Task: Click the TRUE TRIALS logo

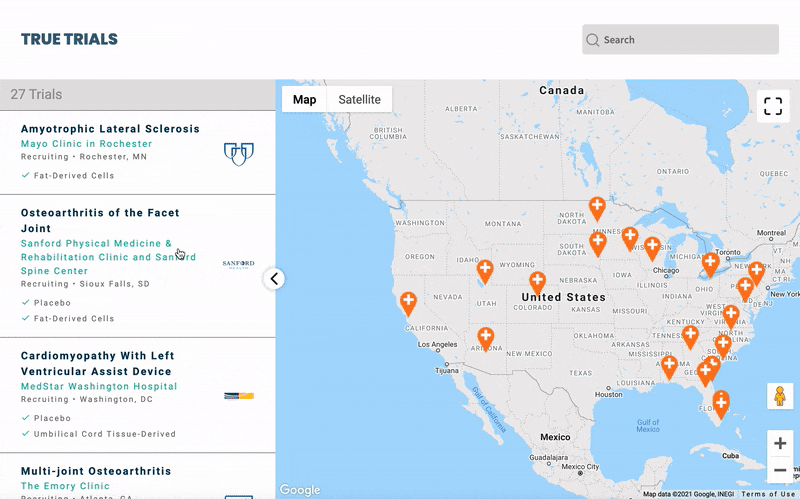Action: coord(69,39)
